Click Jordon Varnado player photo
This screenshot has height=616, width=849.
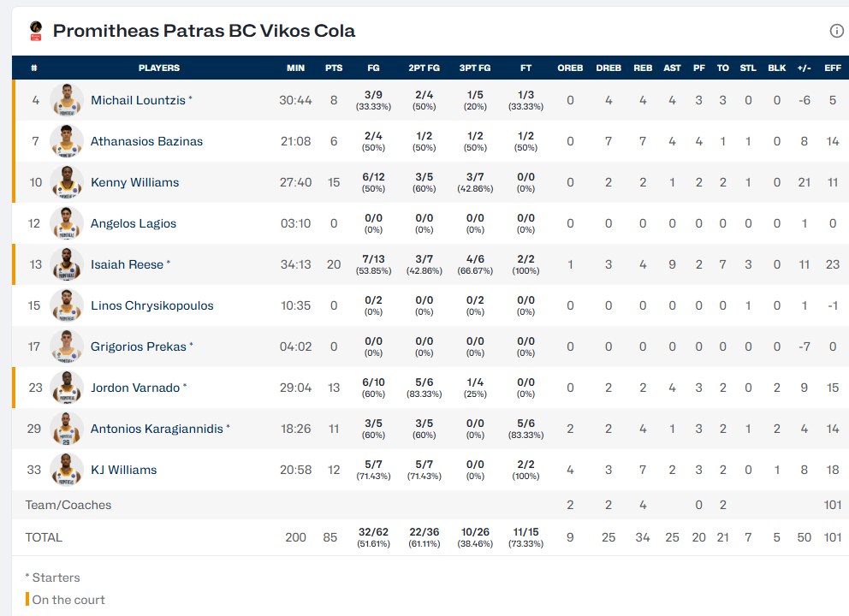click(x=66, y=388)
